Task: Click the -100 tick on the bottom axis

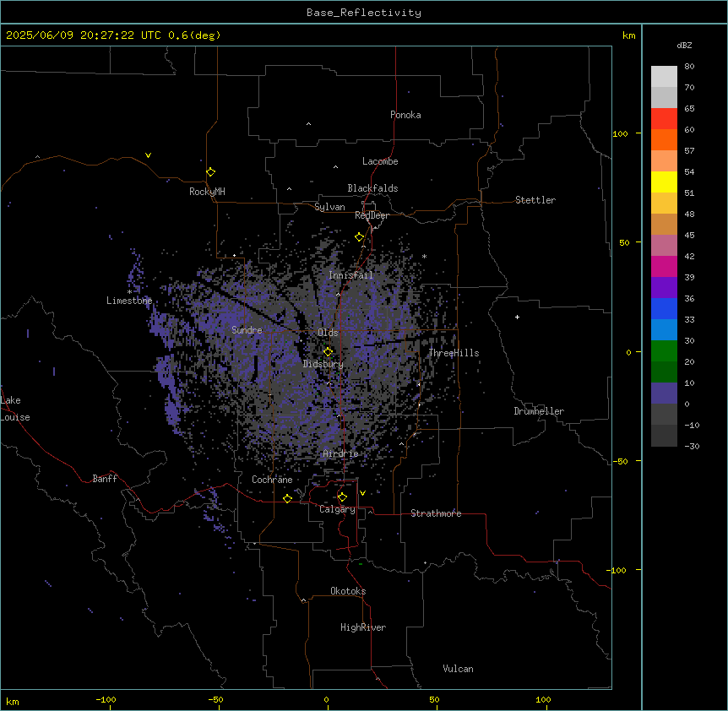Action: tap(106, 699)
